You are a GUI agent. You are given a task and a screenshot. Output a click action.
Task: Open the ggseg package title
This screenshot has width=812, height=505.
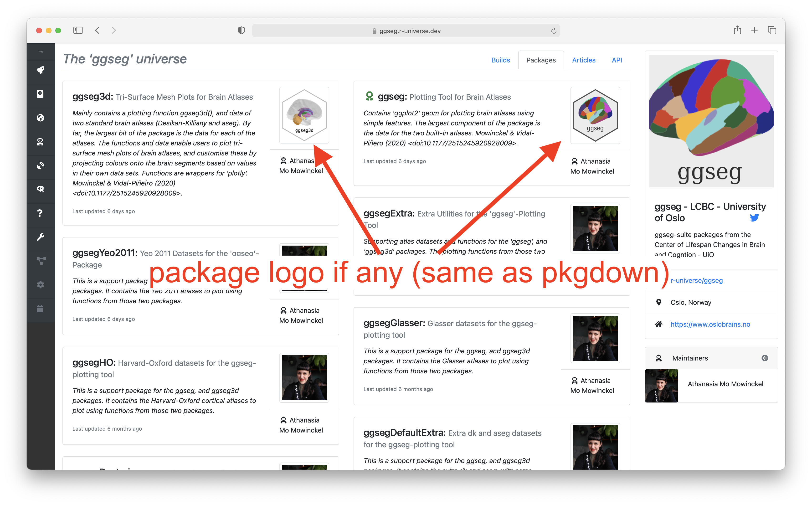point(392,97)
